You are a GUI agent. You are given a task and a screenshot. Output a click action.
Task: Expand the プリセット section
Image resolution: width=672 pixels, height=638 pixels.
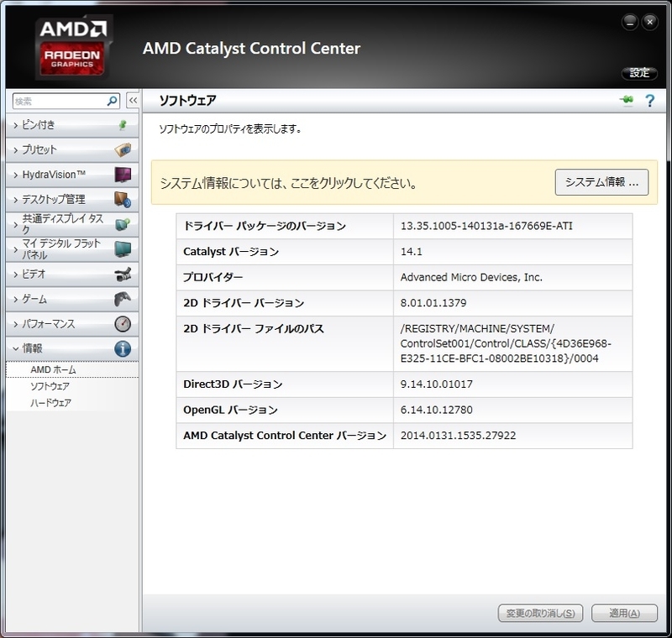tap(72, 150)
